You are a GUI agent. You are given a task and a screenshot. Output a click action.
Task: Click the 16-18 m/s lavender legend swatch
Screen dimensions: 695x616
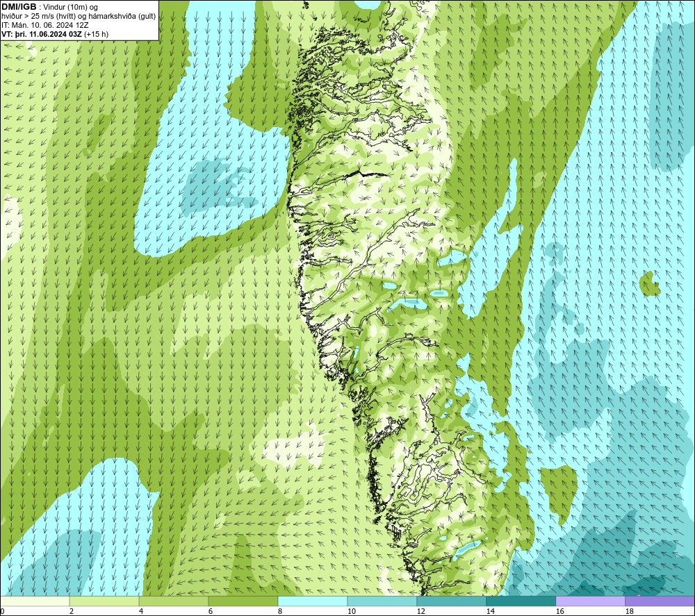click(590, 601)
